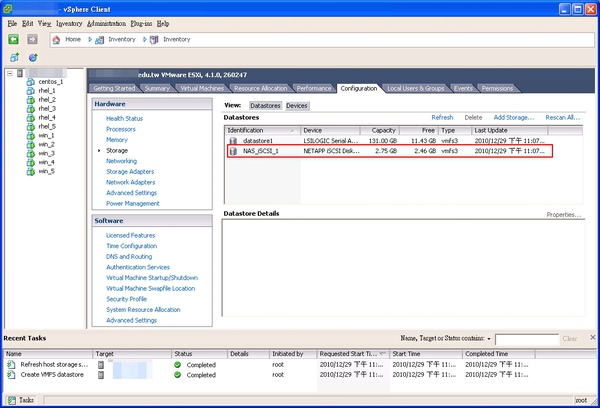The width and height of the screenshot is (600, 408).
Task: Switch to the Permissions tab
Action: (497, 88)
